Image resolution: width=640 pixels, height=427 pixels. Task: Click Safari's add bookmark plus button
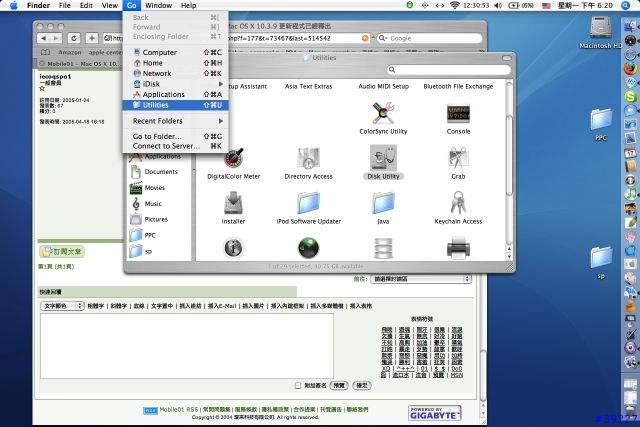click(92, 38)
